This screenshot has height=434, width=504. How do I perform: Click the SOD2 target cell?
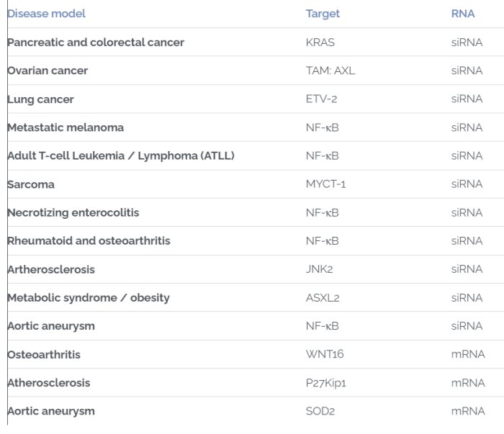click(x=320, y=411)
